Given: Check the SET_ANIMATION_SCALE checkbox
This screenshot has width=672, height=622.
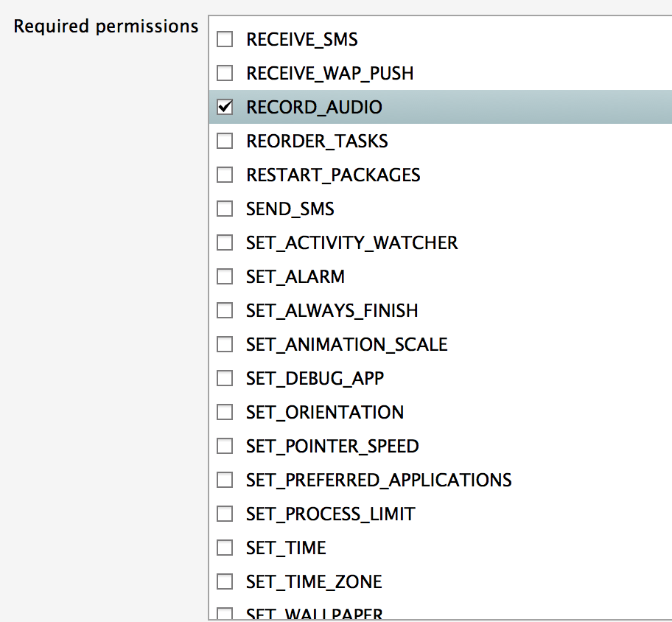Looking at the screenshot, I should (x=225, y=344).
